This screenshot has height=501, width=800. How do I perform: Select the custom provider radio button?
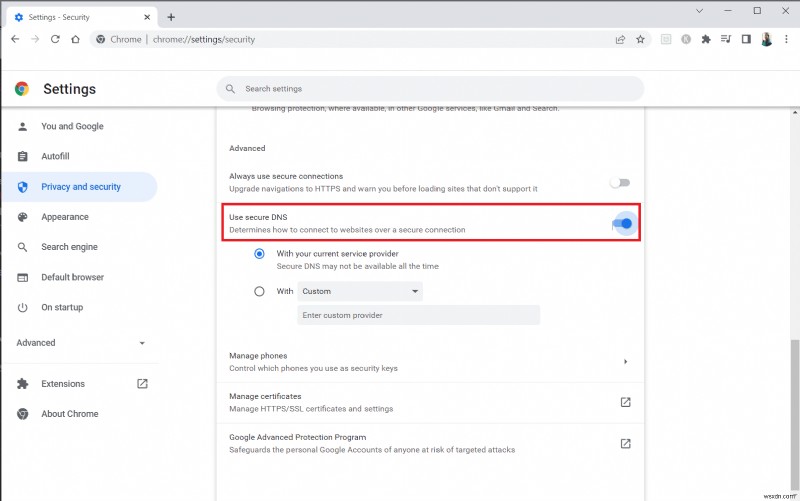click(x=260, y=291)
